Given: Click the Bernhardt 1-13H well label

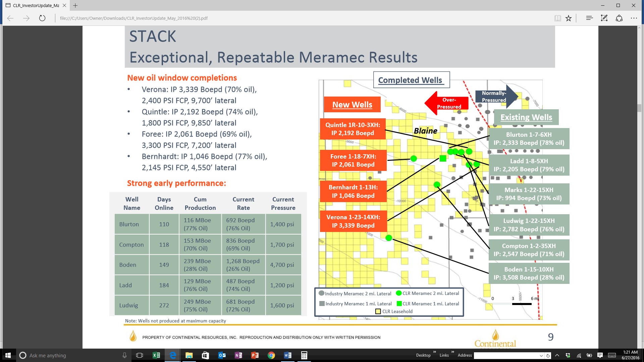Looking at the screenshot, I should click(353, 191).
